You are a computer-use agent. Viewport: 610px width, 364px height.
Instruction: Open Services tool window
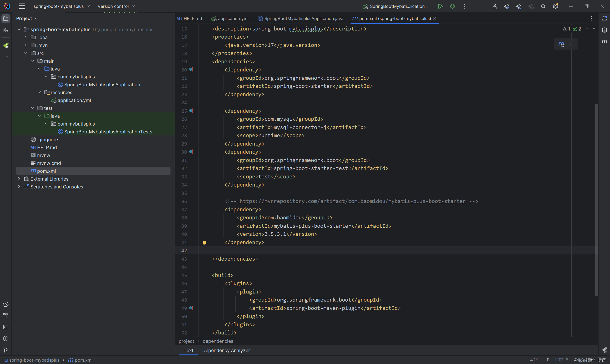6,304
